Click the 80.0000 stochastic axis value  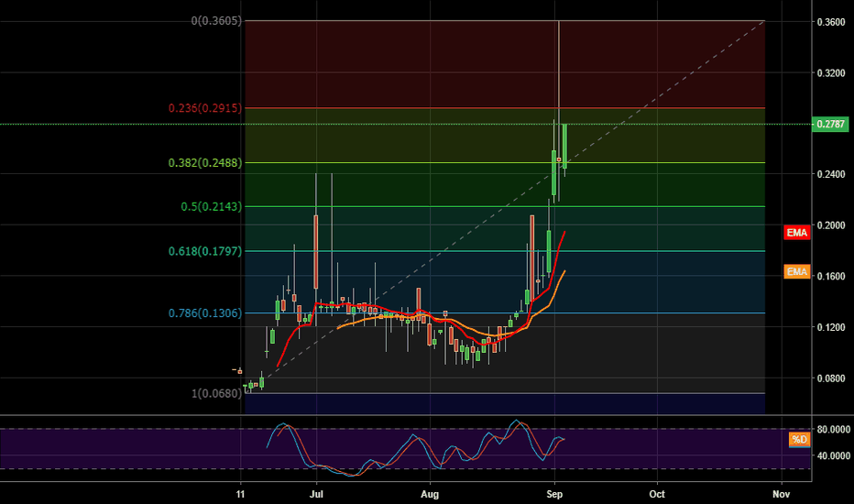[833, 430]
